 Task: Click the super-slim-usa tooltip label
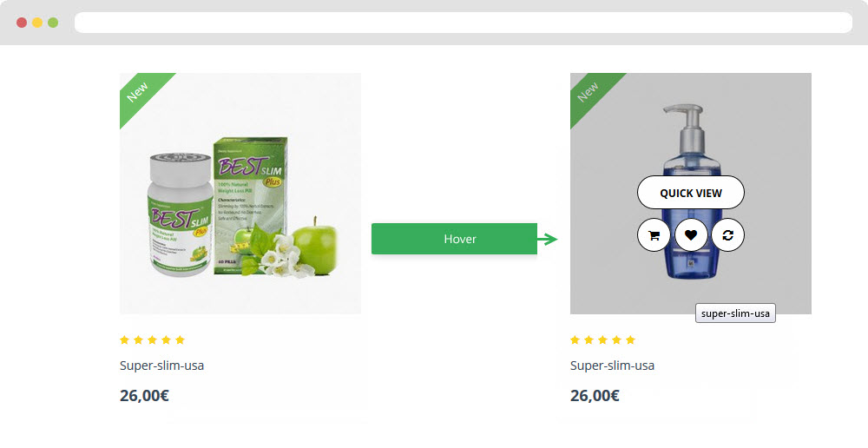pos(735,313)
